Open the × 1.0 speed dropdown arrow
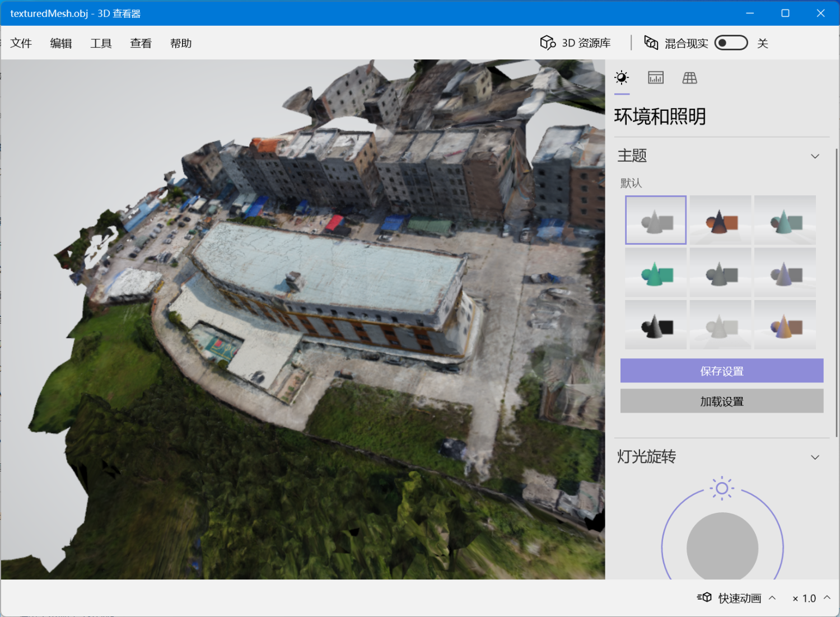The width and height of the screenshot is (840, 617). click(x=827, y=597)
